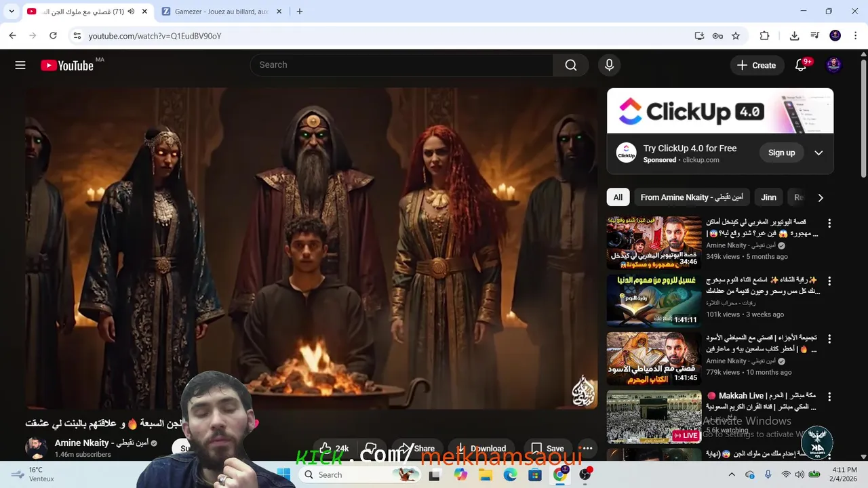868x488 pixels.
Task: Open File Explorer from the taskbar
Action: coord(486,474)
